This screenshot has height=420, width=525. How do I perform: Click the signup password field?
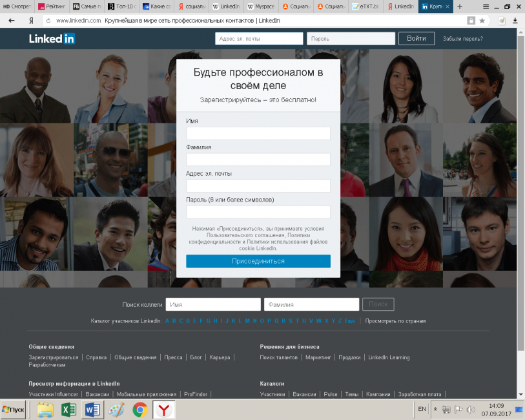258,212
